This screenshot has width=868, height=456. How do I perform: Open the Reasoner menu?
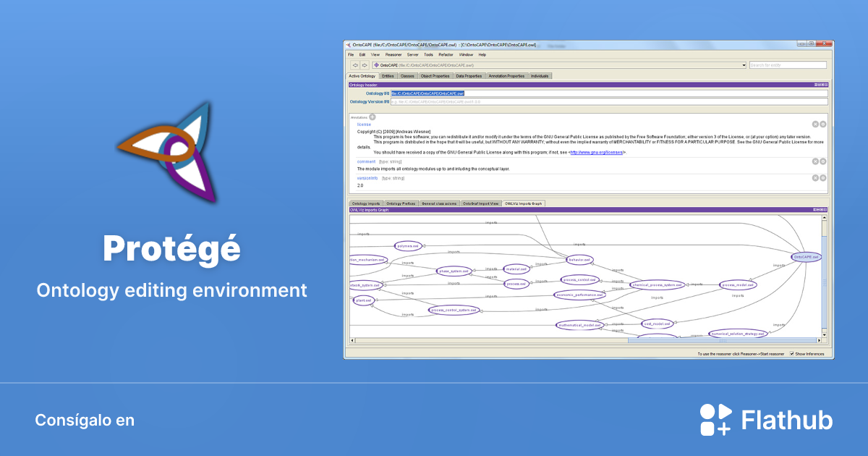pyautogui.click(x=393, y=54)
